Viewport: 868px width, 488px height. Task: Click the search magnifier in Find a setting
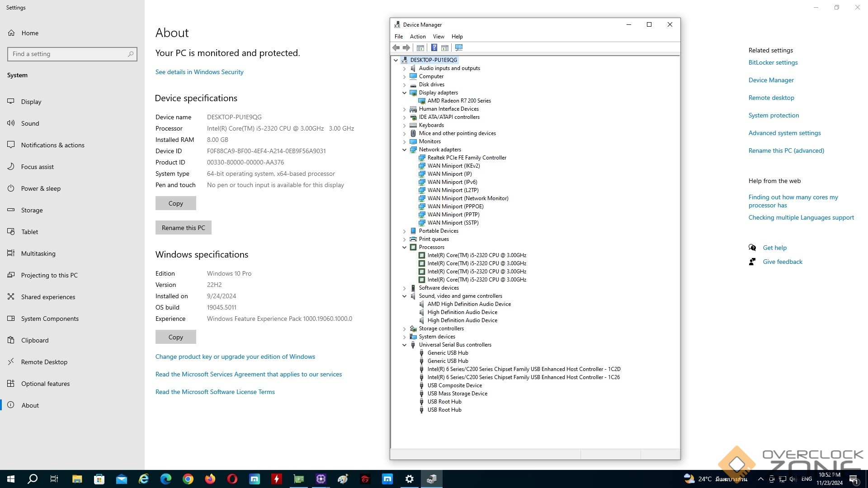(x=131, y=54)
